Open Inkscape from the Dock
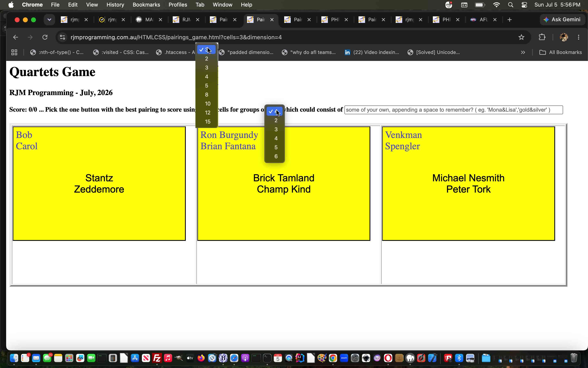The height and width of the screenshot is (368, 588). [x=366, y=358]
